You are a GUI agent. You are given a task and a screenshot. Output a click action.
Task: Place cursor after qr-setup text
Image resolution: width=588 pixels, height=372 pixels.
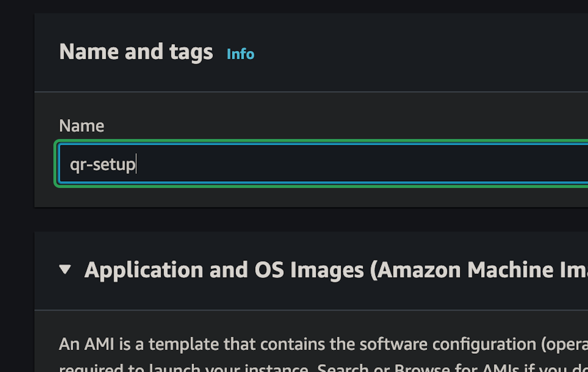point(136,164)
